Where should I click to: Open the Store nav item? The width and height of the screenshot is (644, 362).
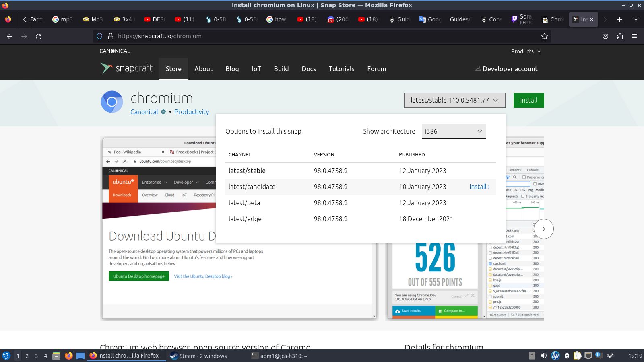173,69
